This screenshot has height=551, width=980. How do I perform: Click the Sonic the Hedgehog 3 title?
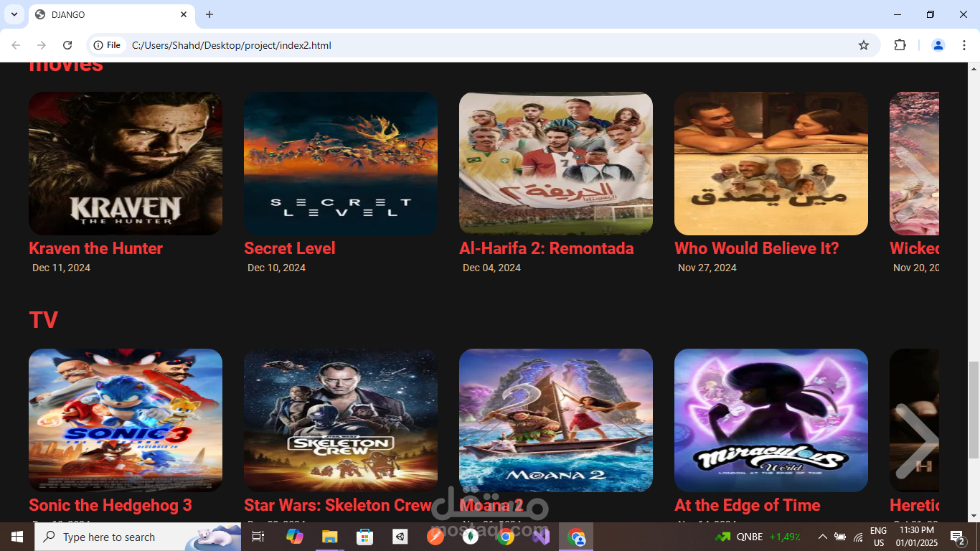click(x=110, y=505)
